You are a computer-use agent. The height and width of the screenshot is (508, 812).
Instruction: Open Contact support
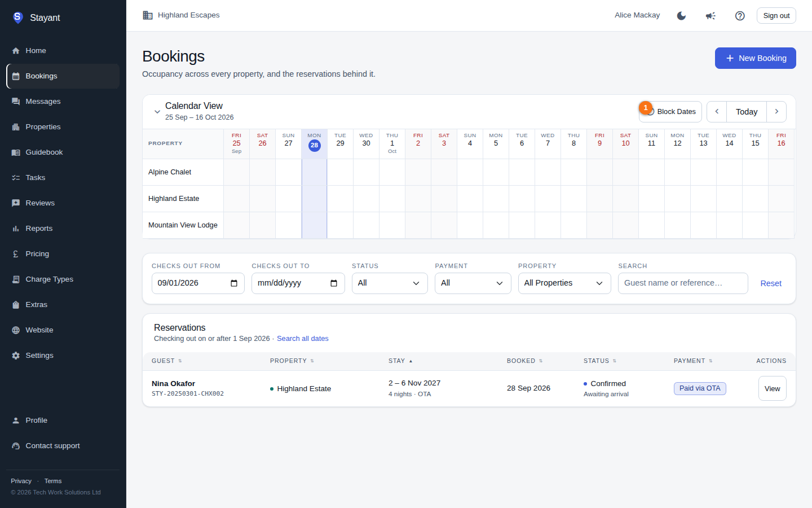pos(63,446)
